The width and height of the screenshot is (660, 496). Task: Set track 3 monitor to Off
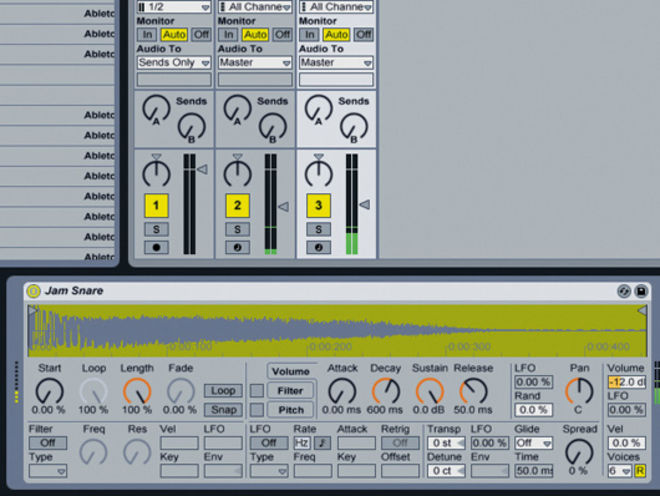[364, 35]
